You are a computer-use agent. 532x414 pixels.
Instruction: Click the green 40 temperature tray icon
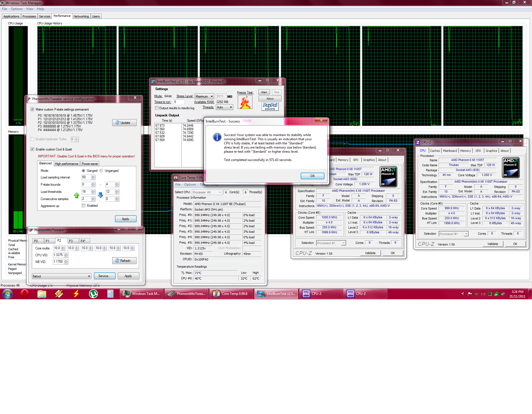pos(476,294)
